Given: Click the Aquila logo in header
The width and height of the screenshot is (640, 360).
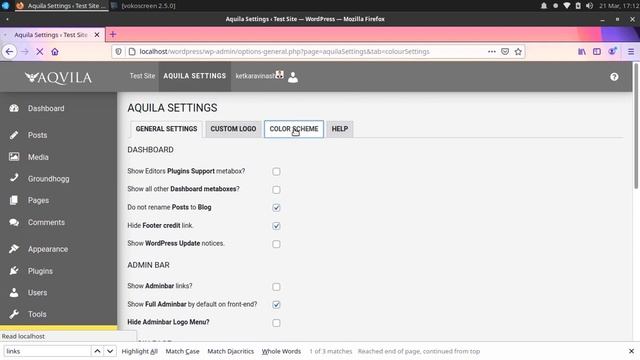Looking at the screenshot, I should pos(58,78).
